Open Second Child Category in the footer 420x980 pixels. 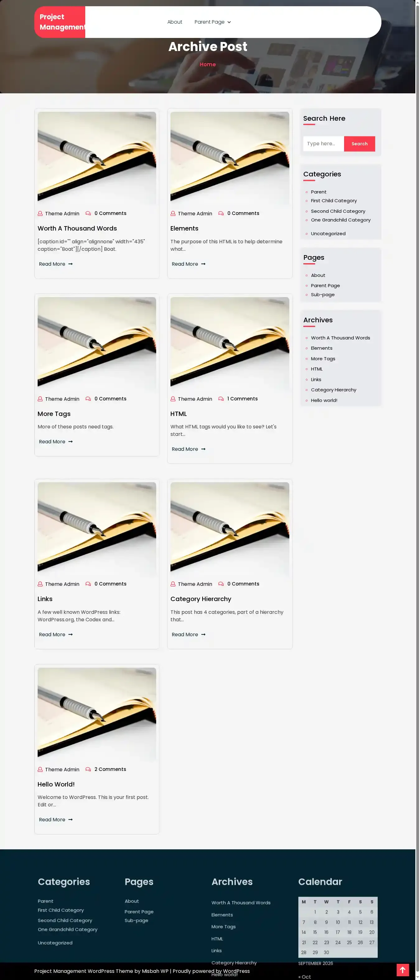[x=65, y=920]
